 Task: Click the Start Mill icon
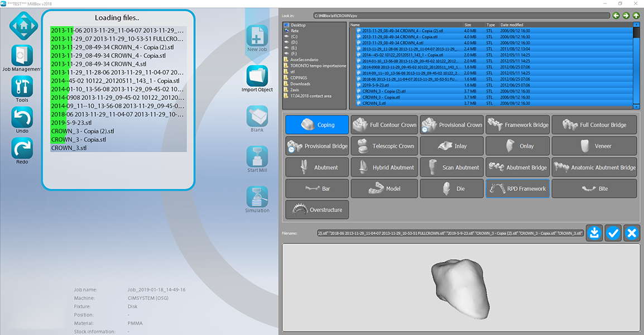click(x=257, y=156)
